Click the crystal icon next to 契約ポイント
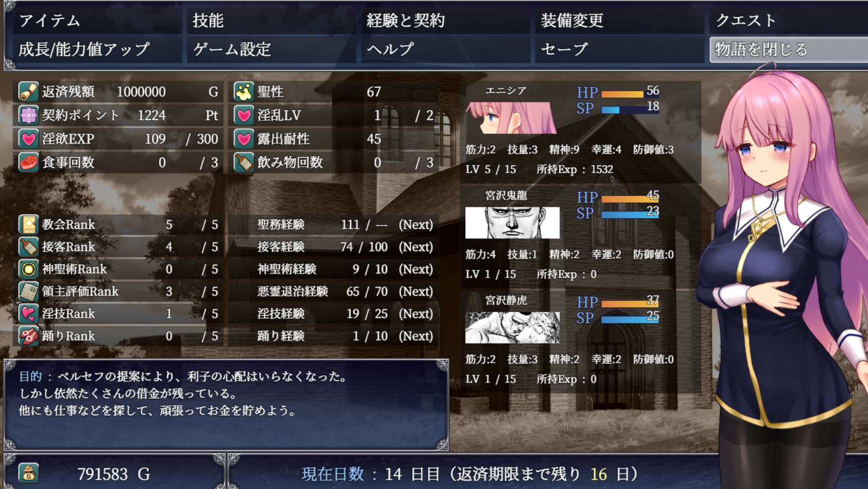The width and height of the screenshot is (868, 489). 28,115
